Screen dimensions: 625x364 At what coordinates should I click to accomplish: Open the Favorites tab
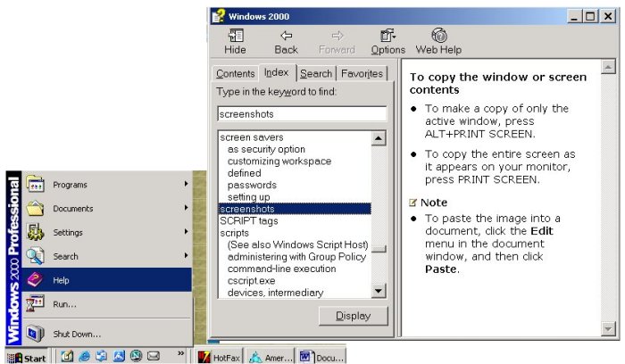coord(361,74)
